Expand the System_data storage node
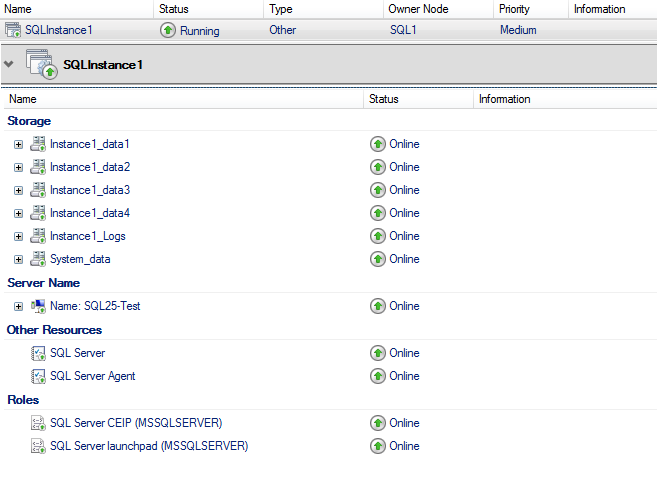Viewport: 657px width, 481px height. pyautogui.click(x=18, y=260)
